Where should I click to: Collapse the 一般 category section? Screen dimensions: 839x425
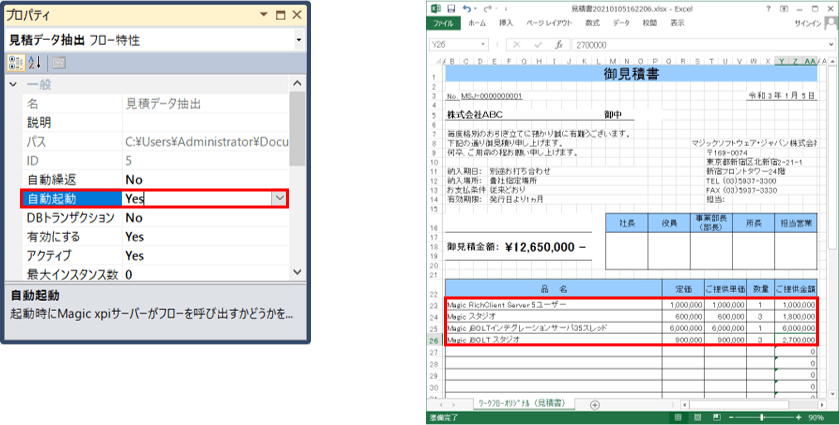click(14, 85)
